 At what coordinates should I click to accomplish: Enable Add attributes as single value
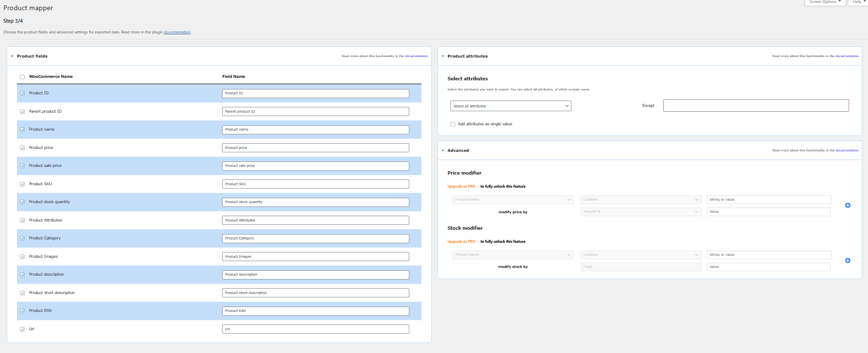pyautogui.click(x=453, y=124)
